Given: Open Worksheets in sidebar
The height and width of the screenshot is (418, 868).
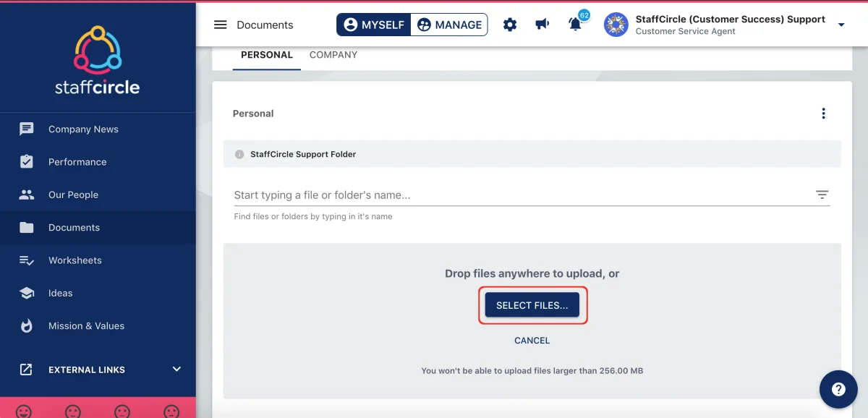Looking at the screenshot, I should 98,260.
